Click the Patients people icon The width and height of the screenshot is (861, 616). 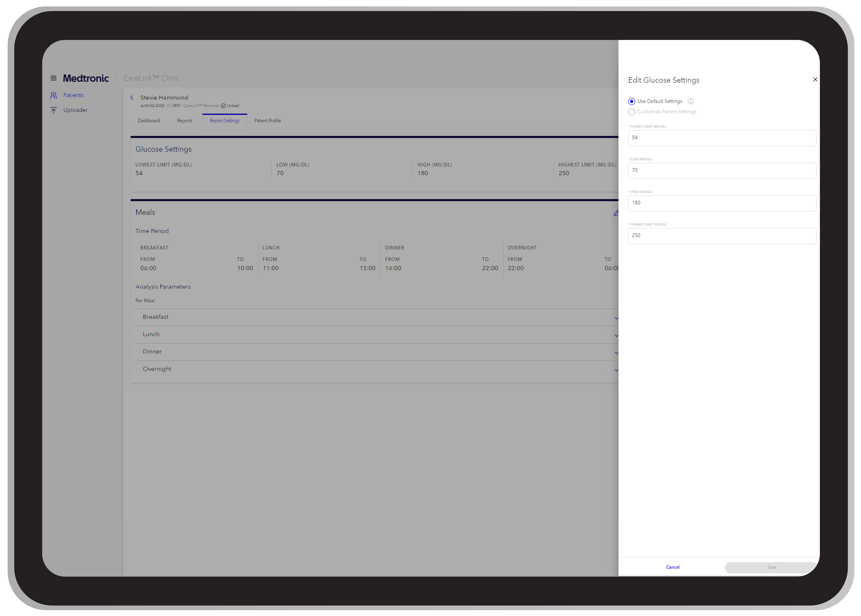(x=53, y=95)
